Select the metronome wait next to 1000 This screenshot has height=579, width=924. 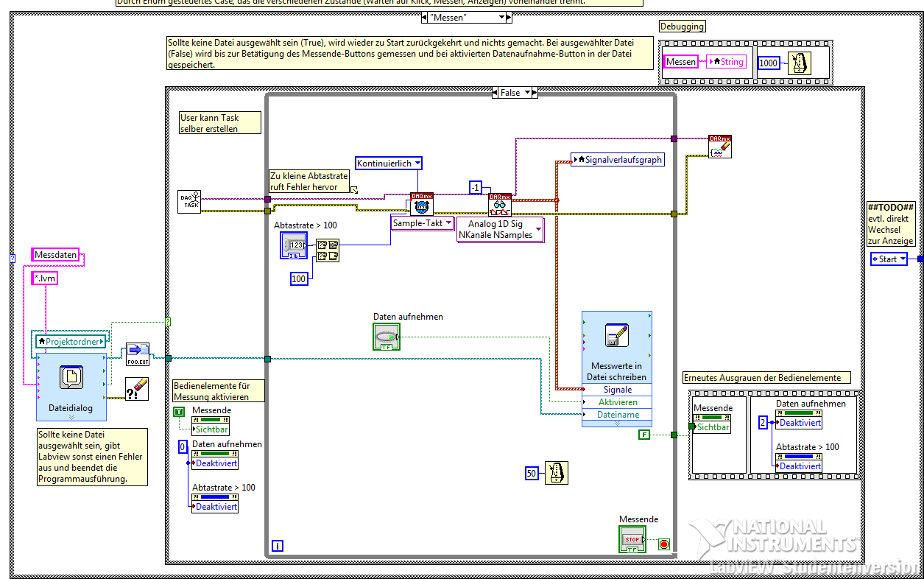coord(798,63)
